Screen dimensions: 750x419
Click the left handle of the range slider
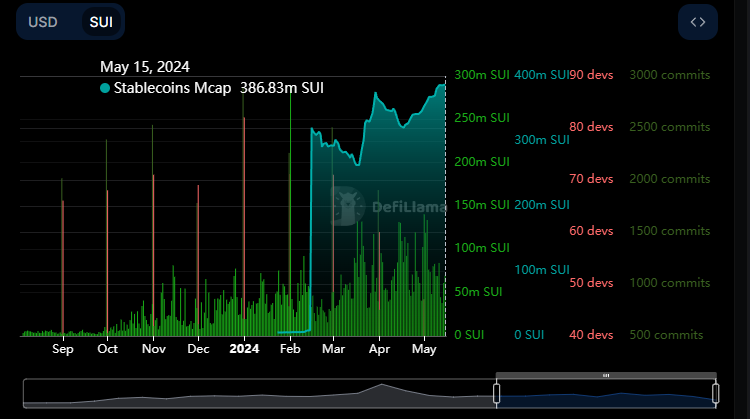(x=497, y=392)
